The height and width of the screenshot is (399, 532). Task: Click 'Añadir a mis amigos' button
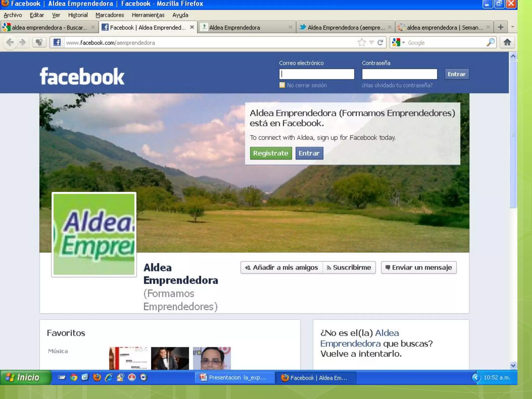point(282,268)
